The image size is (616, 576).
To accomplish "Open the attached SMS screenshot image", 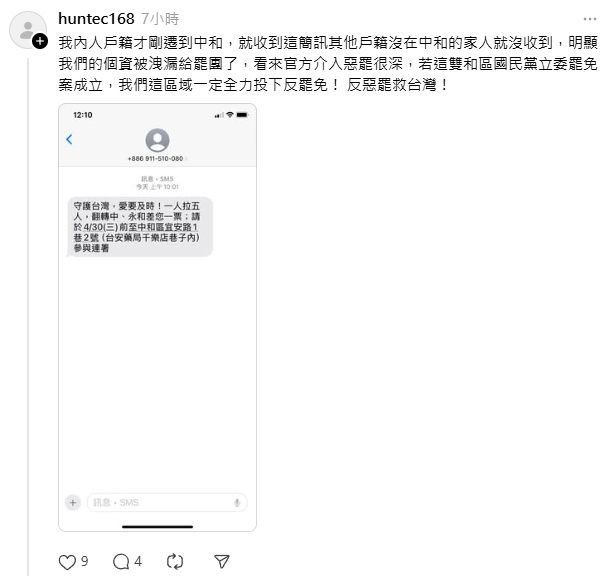I will [x=158, y=317].
